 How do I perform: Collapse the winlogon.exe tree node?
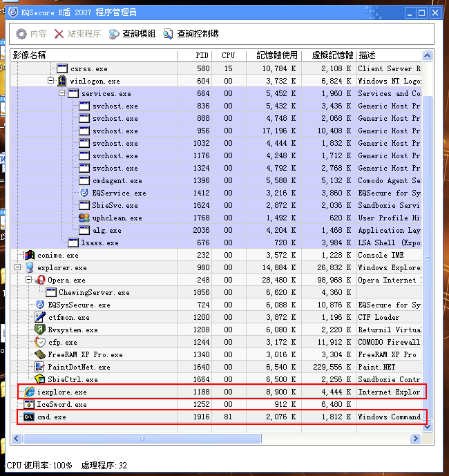50,80
